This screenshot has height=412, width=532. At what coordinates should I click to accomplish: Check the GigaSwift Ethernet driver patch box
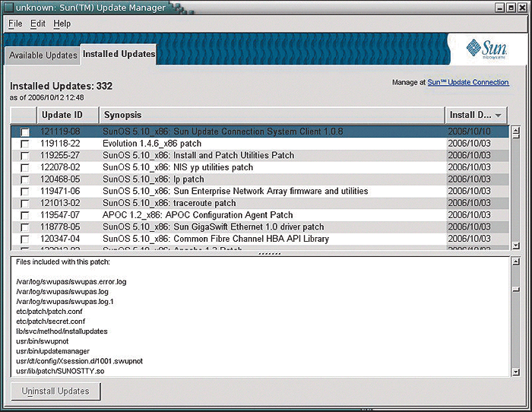click(x=25, y=227)
